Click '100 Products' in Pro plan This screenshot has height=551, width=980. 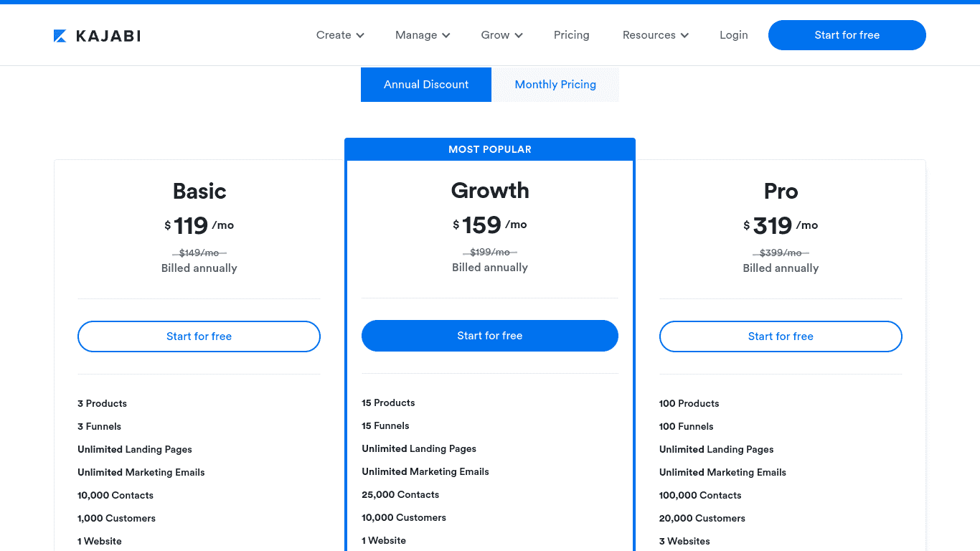[x=689, y=403]
